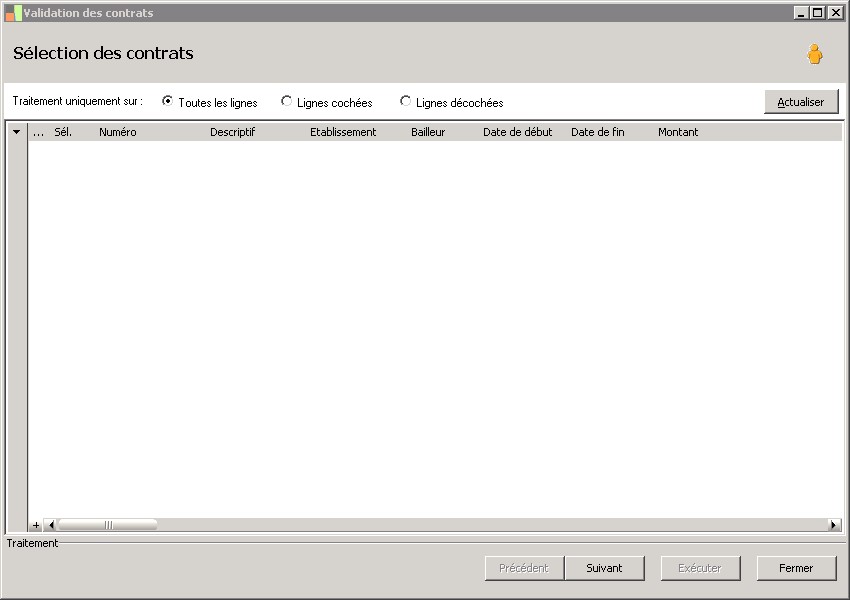Sort by the Sél. column header

pyautogui.click(x=63, y=132)
